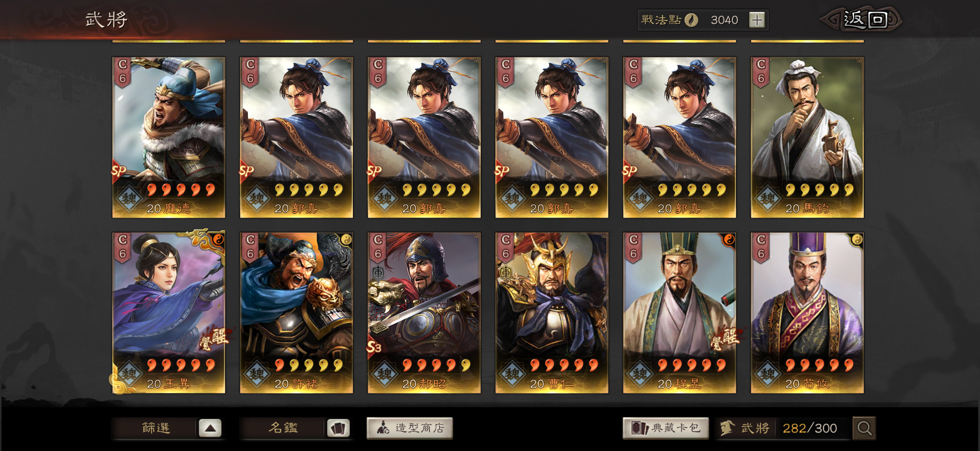Expand the 篩選 filter arrow

[x=210, y=428]
